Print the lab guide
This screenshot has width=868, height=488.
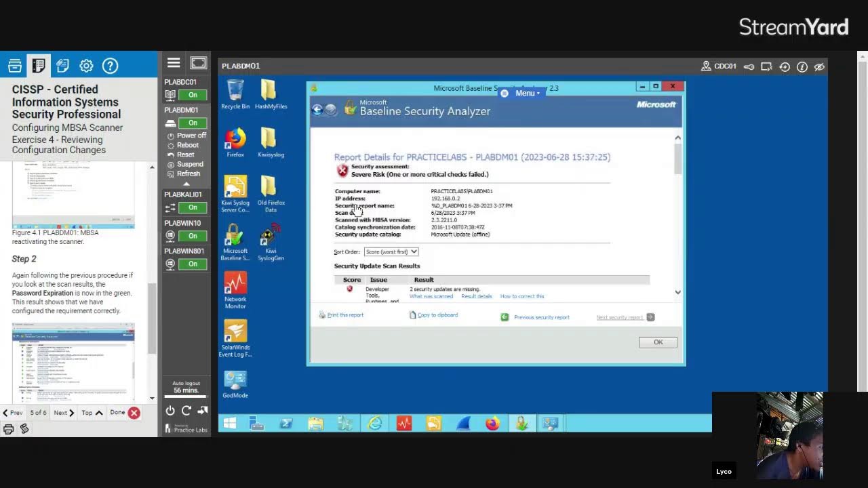(x=8, y=429)
